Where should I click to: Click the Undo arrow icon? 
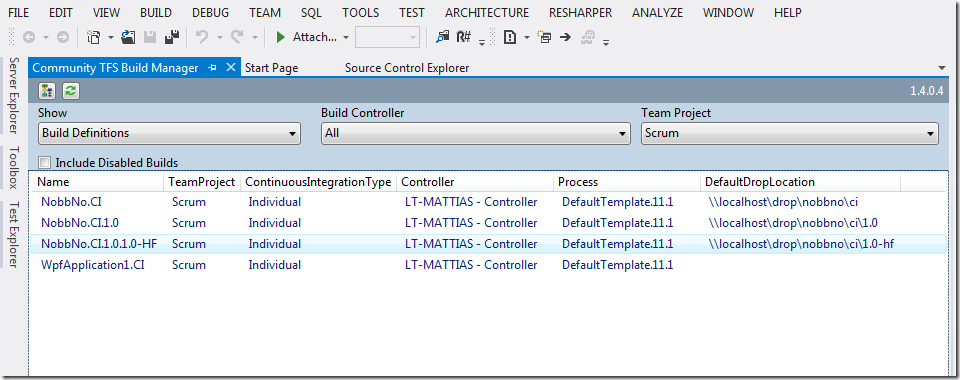(201, 37)
